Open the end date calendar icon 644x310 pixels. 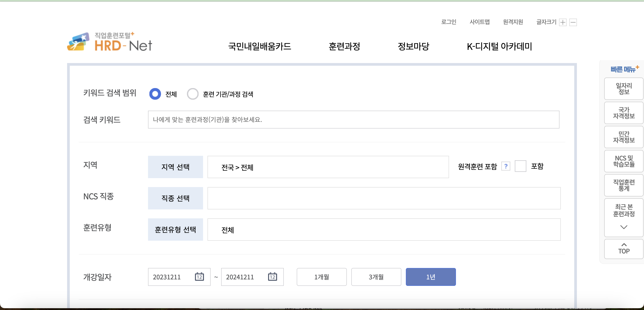pos(272,277)
